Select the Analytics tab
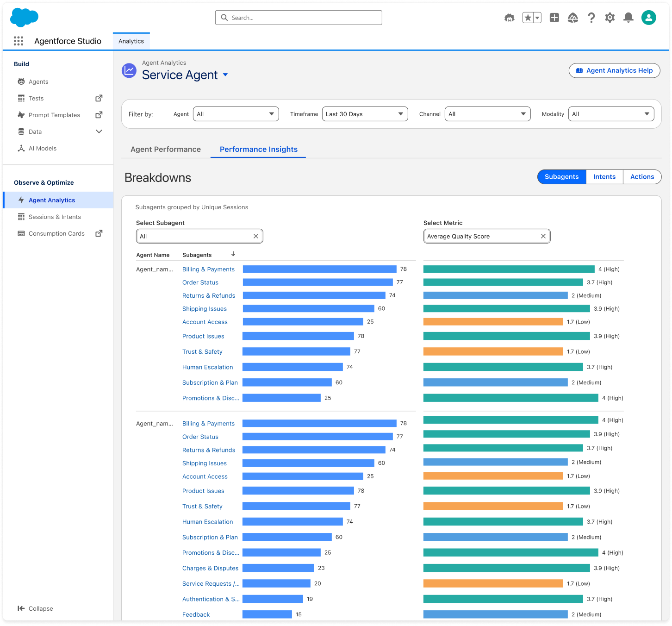This screenshot has height=626, width=672. pyautogui.click(x=131, y=41)
